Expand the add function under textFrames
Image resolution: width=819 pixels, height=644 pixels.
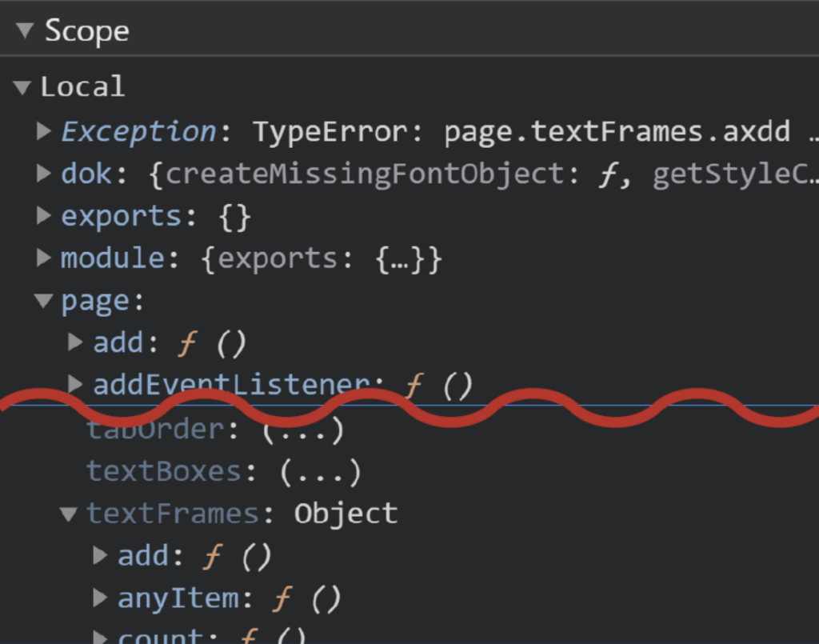(101, 555)
